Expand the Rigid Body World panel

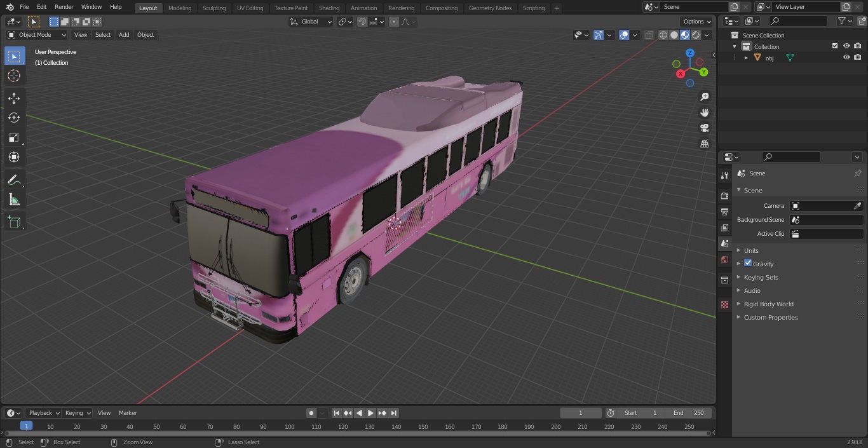tap(768, 304)
